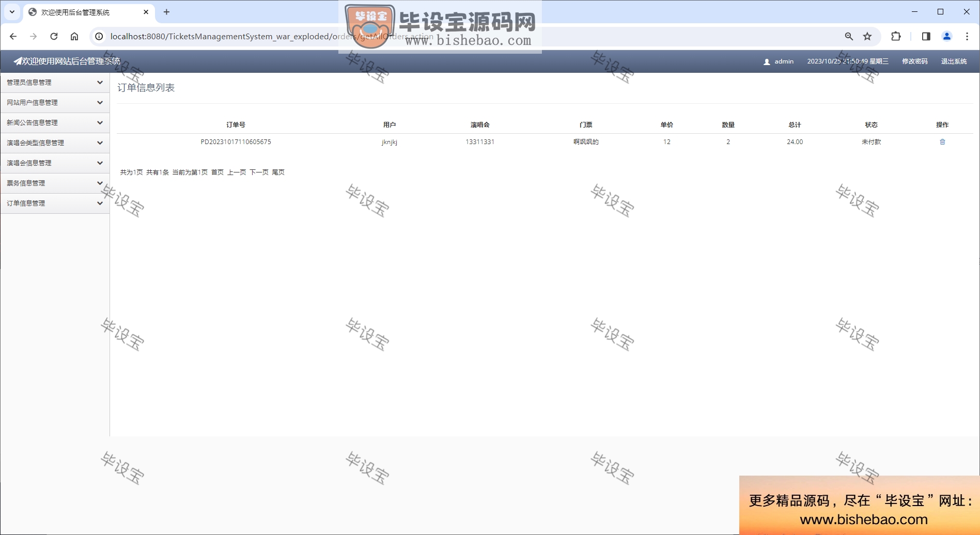Go to browser home page
The width and height of the screenshot is (980, 535).
click(74, 36)
